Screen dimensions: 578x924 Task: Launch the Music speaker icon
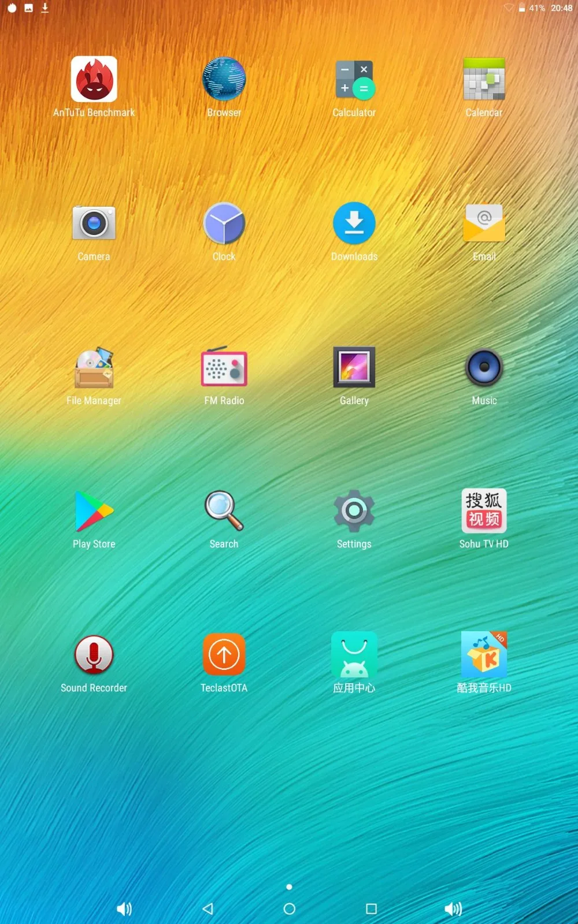click(484, 367)
